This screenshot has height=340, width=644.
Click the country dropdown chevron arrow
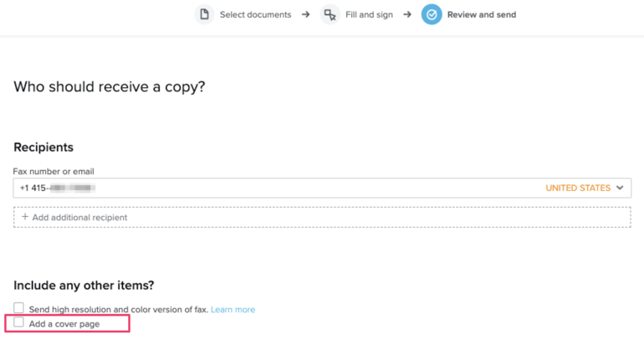(x=620, y=188)
